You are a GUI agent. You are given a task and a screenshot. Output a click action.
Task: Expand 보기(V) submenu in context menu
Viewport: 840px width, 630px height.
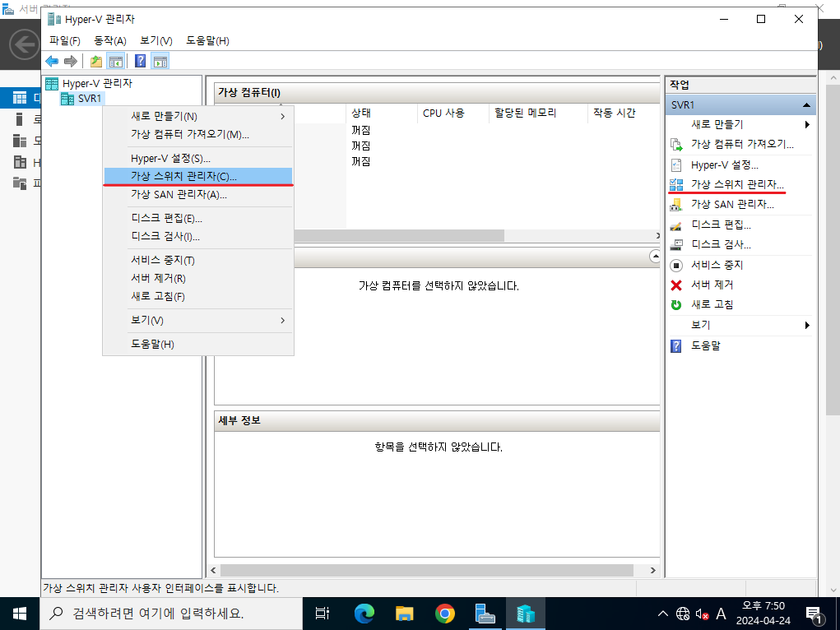tap(198, 321)
